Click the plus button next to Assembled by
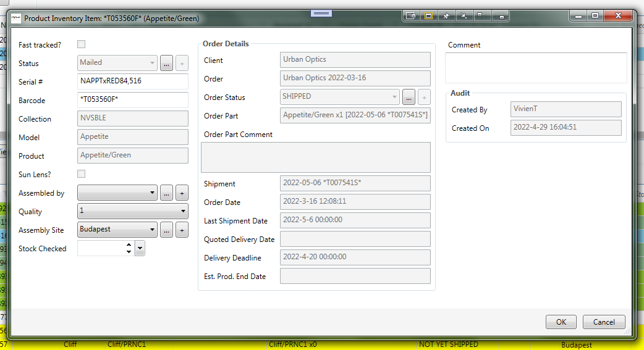Image resolution: width=644 pixels, height=350 pixels. click(182, 193)
